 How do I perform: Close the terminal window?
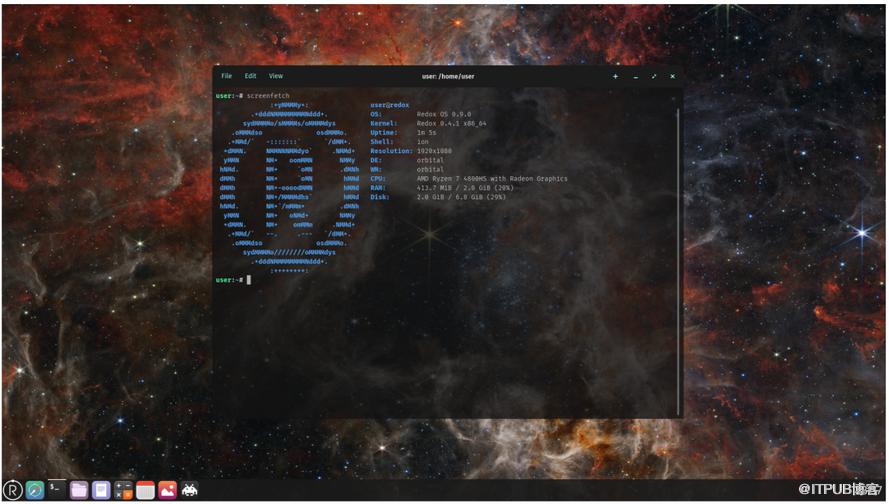[672, 76]
